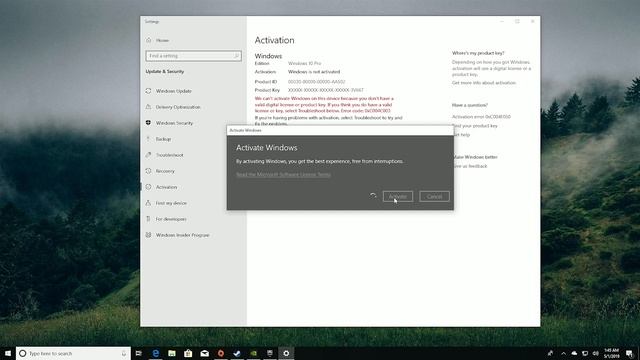Click the Update & Security heading
Screen dimensions: 640x360
point(165,71)
